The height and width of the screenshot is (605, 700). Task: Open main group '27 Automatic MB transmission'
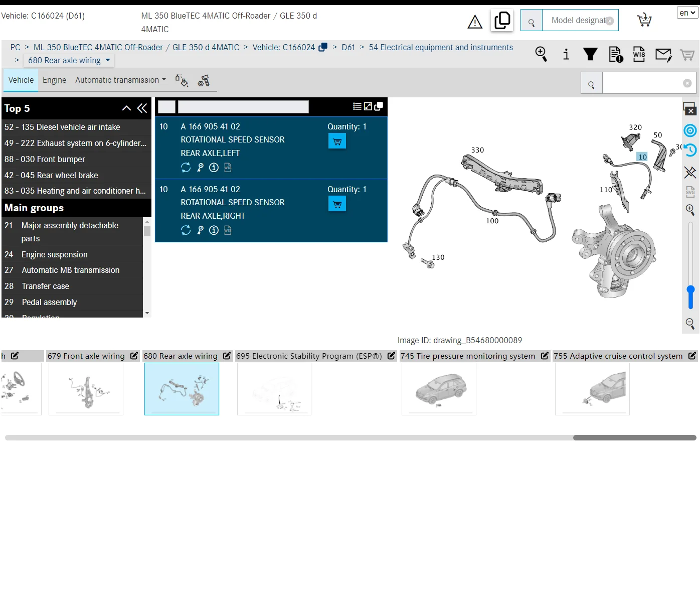click(x=72, y=270)
